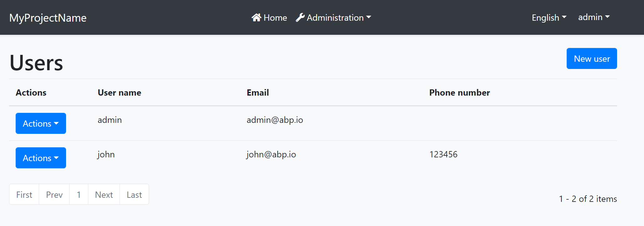Click the dropdown arrow on john's Actions button
Image resolution: width=644 pixels, height=226 pixels.
[x=57, y=158]
